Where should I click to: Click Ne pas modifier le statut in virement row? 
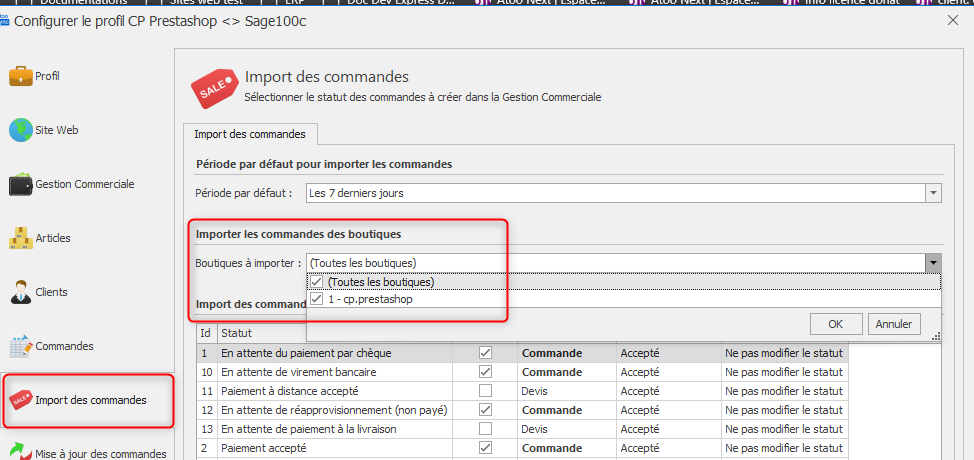pos(785,372)
